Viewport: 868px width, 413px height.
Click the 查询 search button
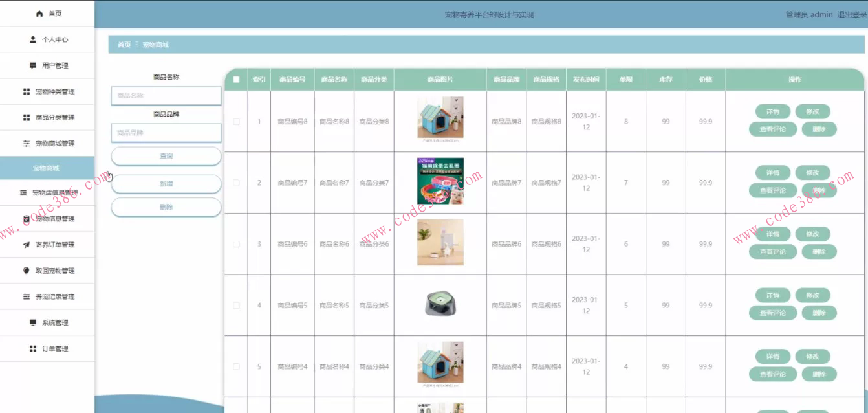(166, 156)
